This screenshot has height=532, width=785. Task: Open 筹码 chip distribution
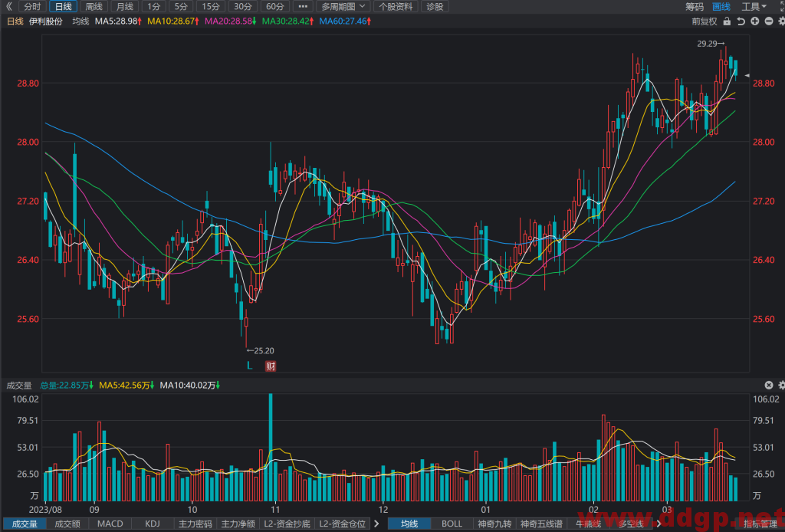click(695, 6)
